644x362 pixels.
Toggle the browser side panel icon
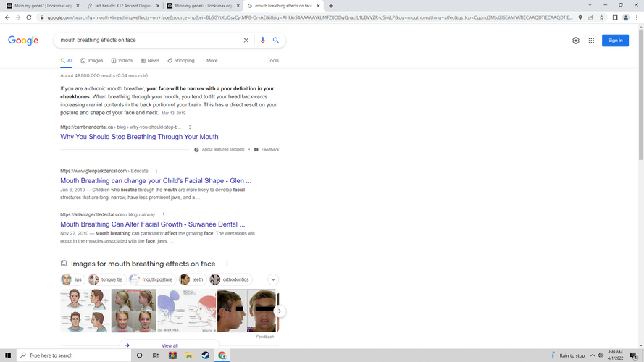click(615, 17)
